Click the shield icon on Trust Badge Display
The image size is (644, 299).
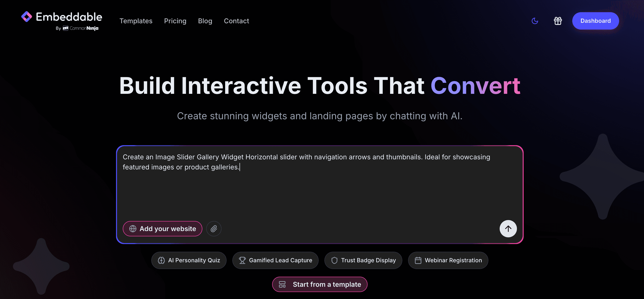pos(334,260)
